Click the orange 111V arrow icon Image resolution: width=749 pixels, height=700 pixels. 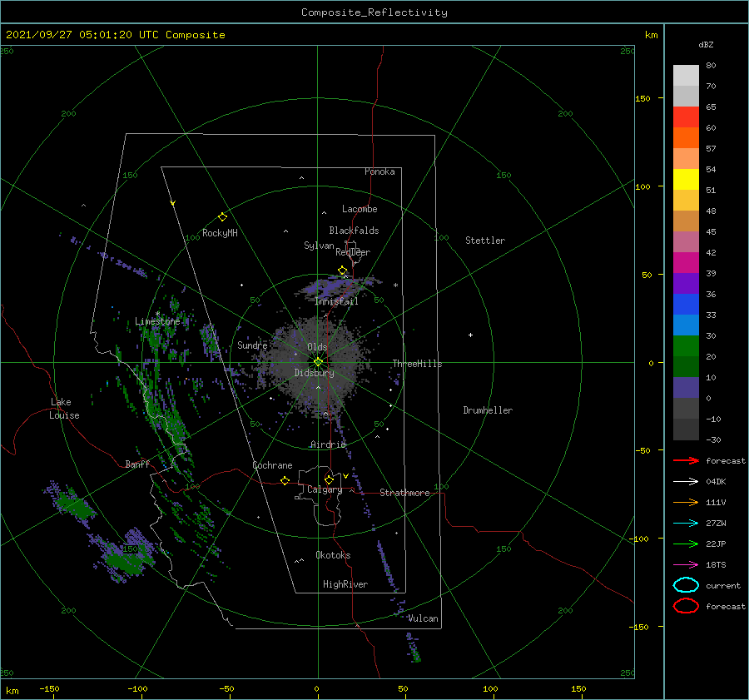coord(686,502)
